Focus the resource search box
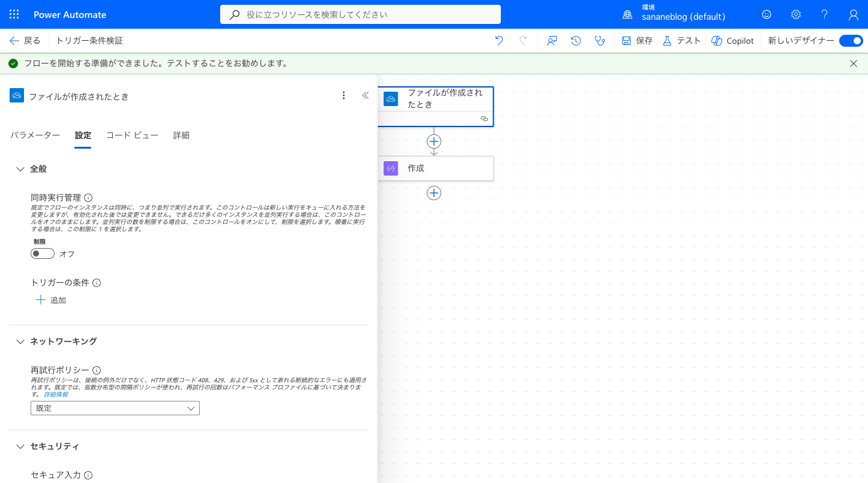Screen dimensions: 868x483 coord(361,14)
